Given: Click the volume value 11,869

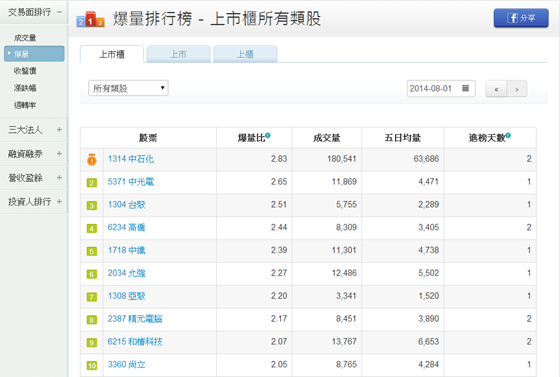Looking at the screenshot, I should point(344,182).
